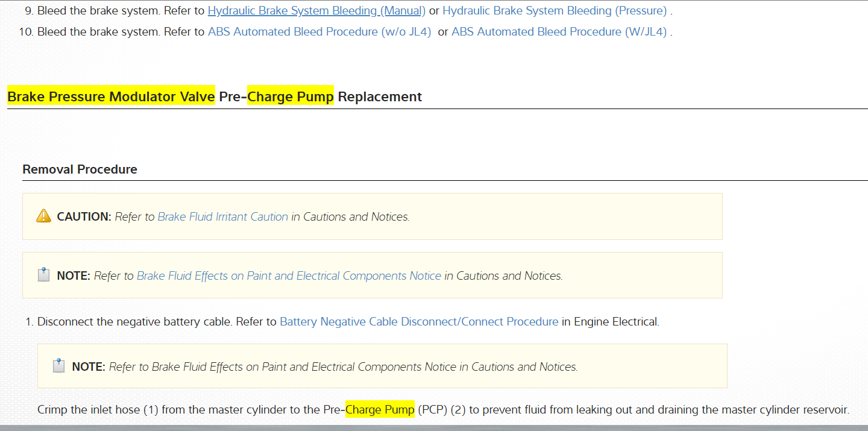Open Hydraulic Brake System Bleeding (Pressure) link
This screenshot has height=431, width=868.
(555, 11)
